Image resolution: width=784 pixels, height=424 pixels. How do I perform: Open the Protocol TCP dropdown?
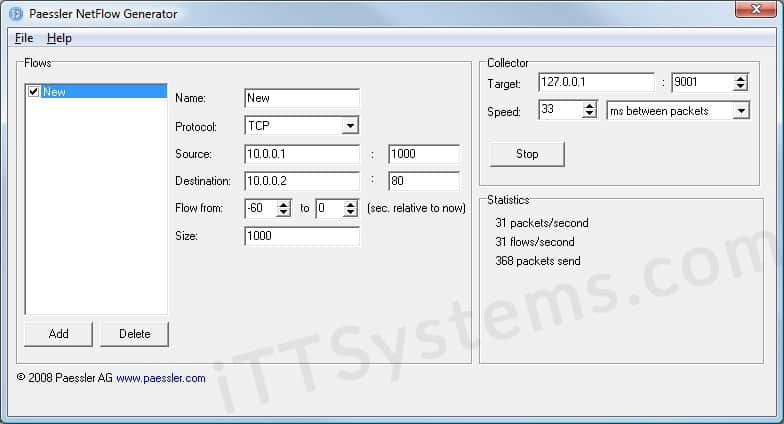(x=350, y=126)
